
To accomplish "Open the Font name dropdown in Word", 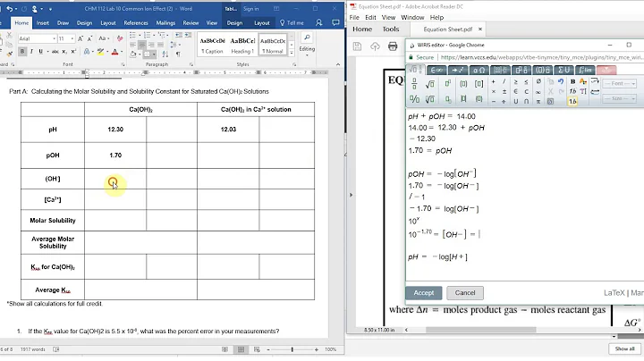I will (x=54, y=38).
